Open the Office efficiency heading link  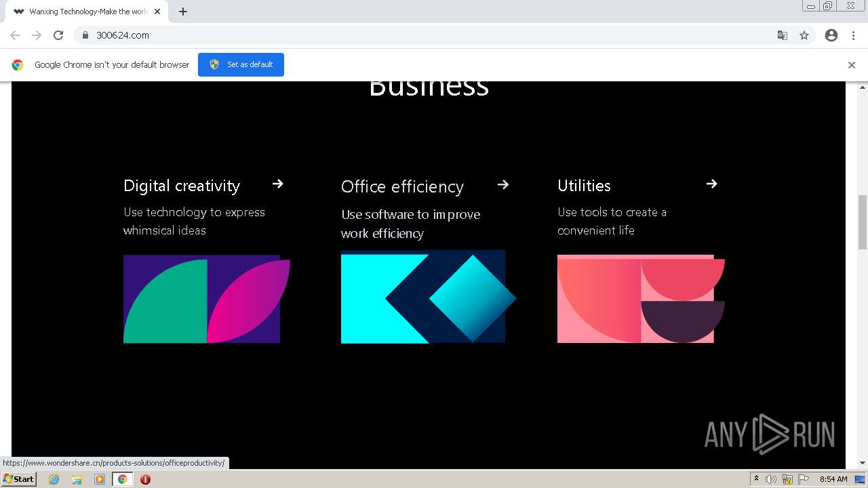tap(402, 186)
